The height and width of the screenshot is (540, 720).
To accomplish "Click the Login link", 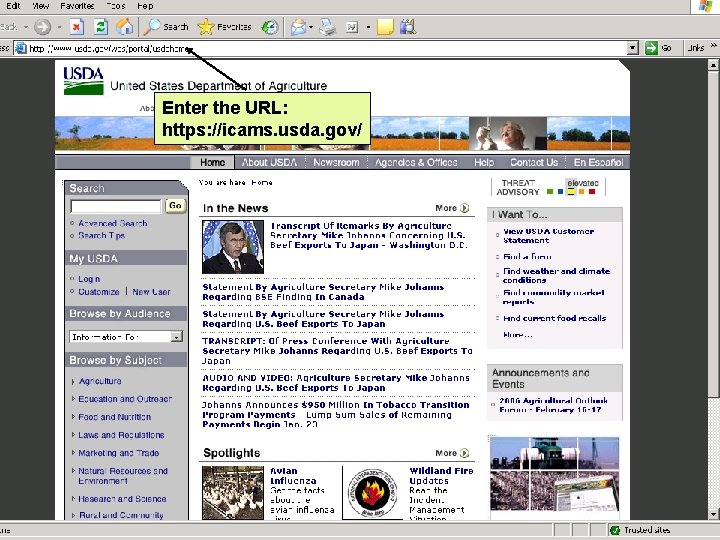I will (x=89, y=279).
